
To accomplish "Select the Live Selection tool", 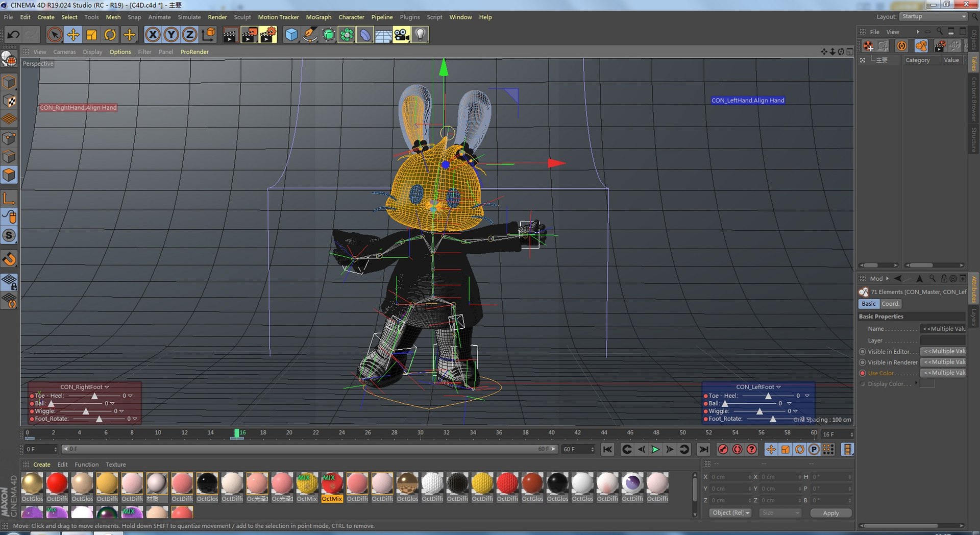I will (55, 35).
